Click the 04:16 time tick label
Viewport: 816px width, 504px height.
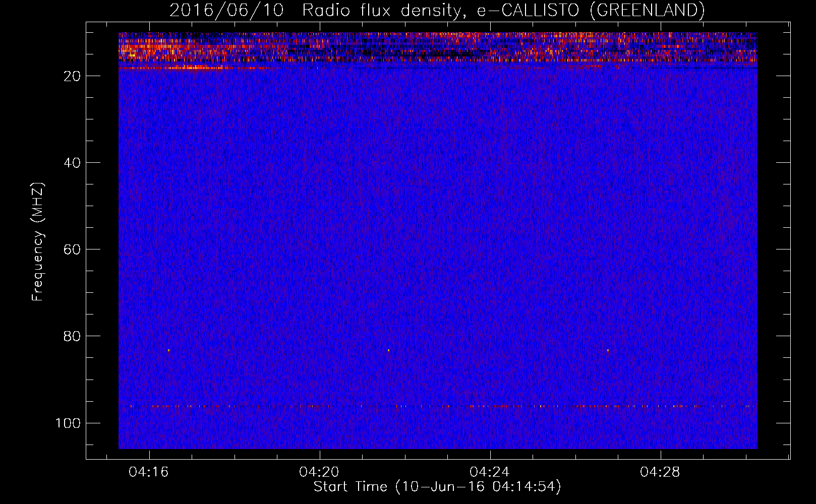click(149, 472)
